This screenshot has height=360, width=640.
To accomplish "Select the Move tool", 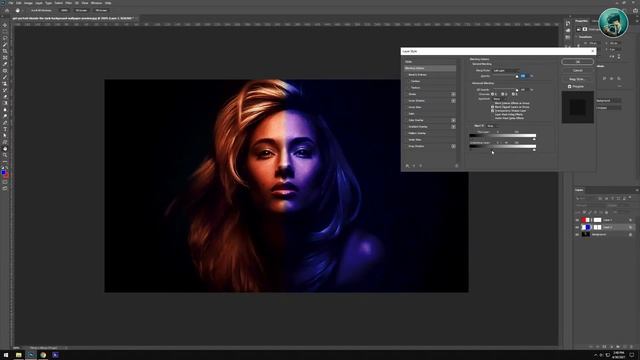I will pos(5,25).
